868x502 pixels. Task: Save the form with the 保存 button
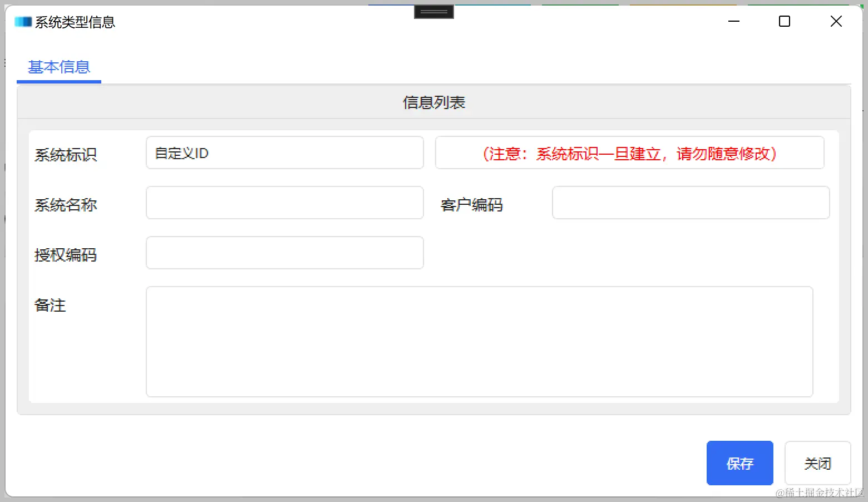point(740,463)
